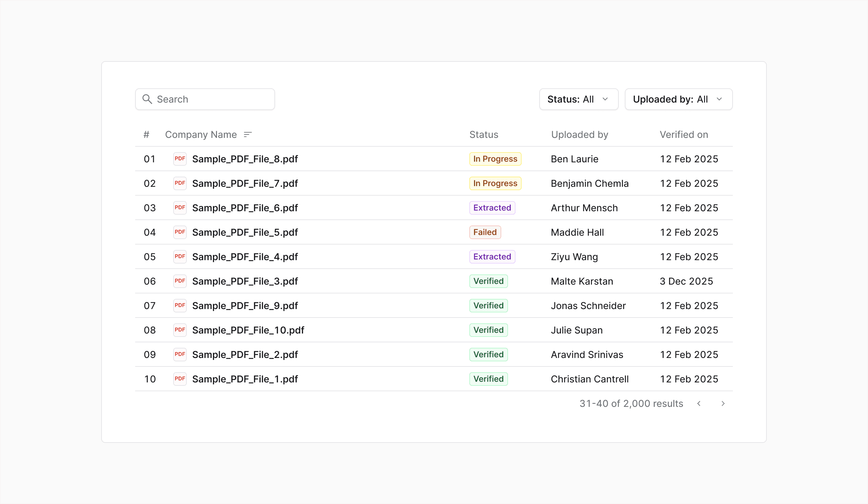Click Verified badge for Aravind Srinivas
Viewport: 868px width, 504px height.
488,355
